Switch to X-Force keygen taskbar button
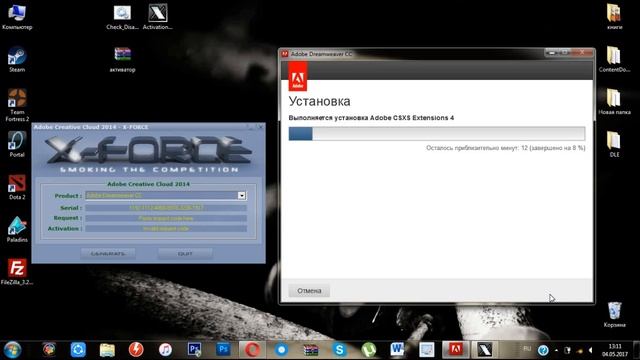This screenshot has width=640, height=360. [x=484, y=350]
